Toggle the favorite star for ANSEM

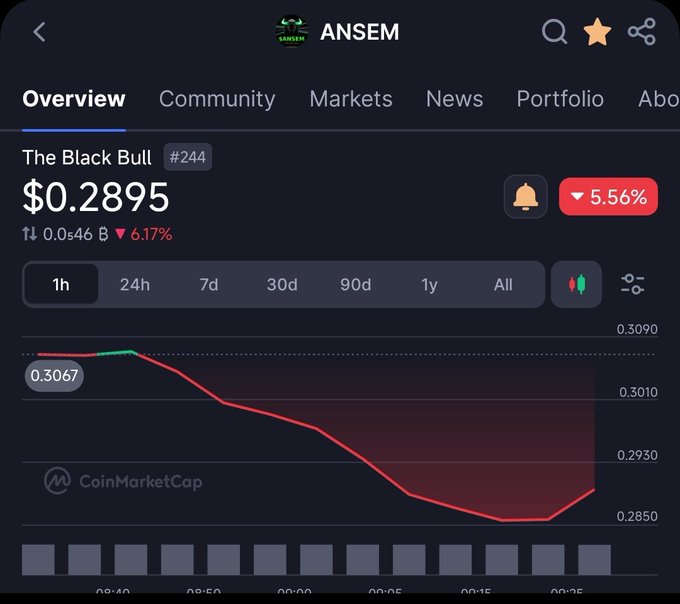[x=598, y=32]
